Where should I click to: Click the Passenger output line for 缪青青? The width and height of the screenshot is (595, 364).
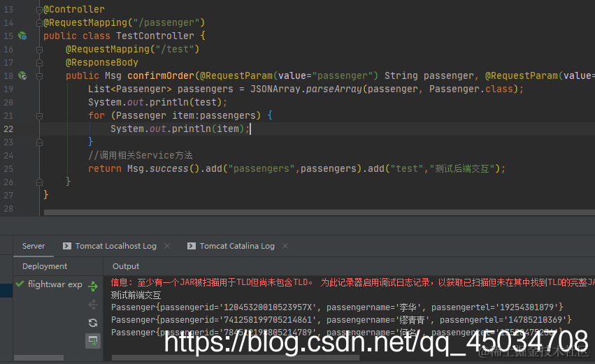[x=341, y=320]
